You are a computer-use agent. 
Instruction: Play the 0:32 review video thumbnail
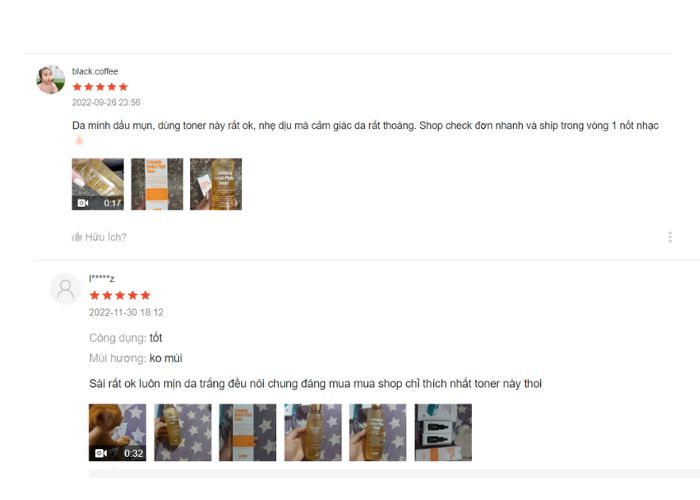pyautogui.click(x=117, y=432)
